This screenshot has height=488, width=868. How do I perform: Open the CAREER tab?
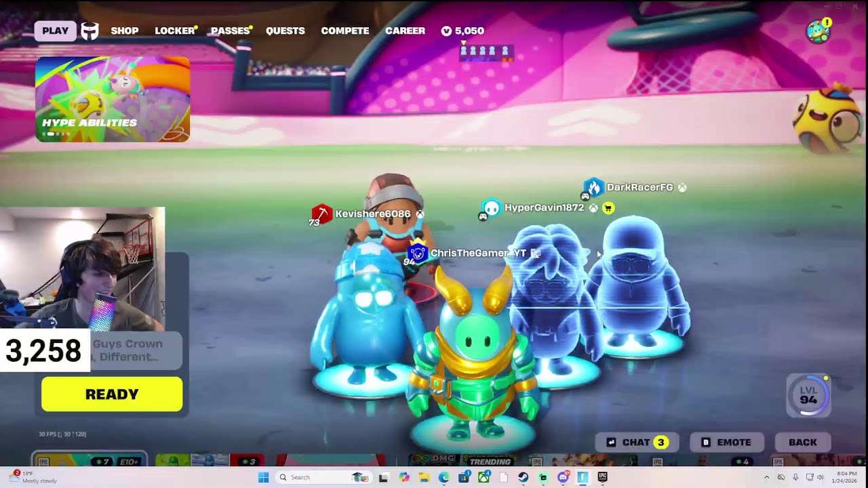(x=405, y=30)
